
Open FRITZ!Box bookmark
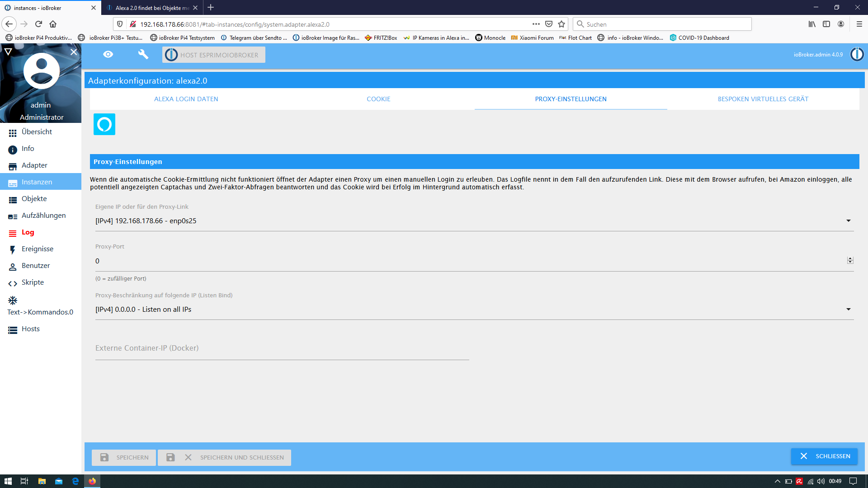[381, 38]
